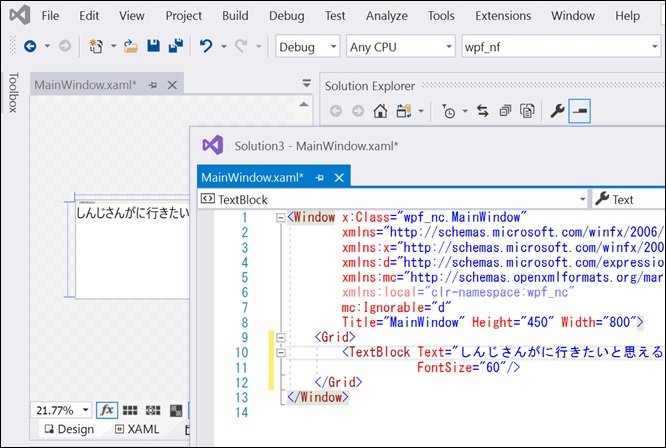Viewport: 666px width, 448px height.
Task: Open the Debug menu
Action: click(x=287, y=16)
